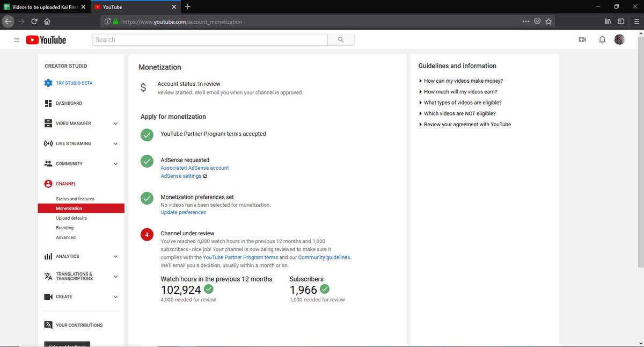Click the Dashboard icon in sidebar
The width and height of the screenshot is (644, 347).
pos(48,103)
